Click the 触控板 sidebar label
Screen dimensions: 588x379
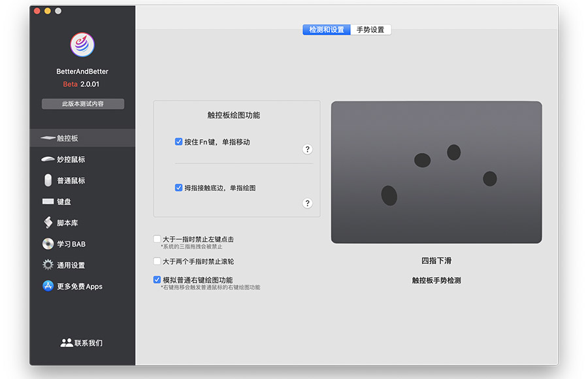(67, 138)
